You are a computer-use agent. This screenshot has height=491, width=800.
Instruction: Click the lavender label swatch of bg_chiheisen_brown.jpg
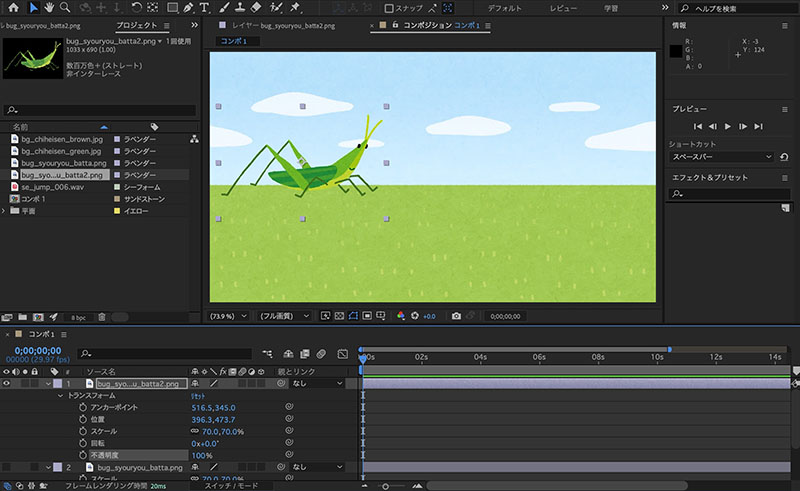(x=117, y=139)
